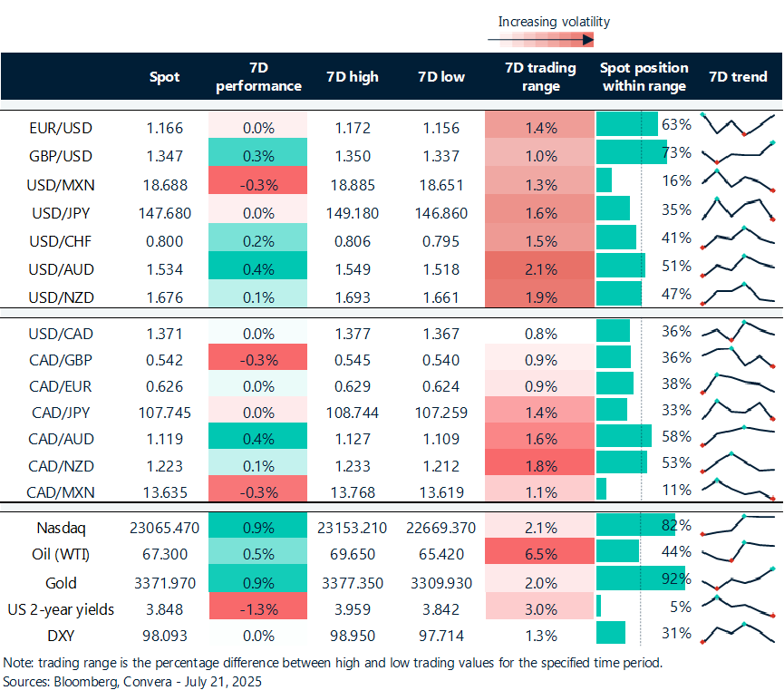784x700 pixels.
Task: Click the Nasdaq 7D trend sparkline
Action: click(739, 525)
